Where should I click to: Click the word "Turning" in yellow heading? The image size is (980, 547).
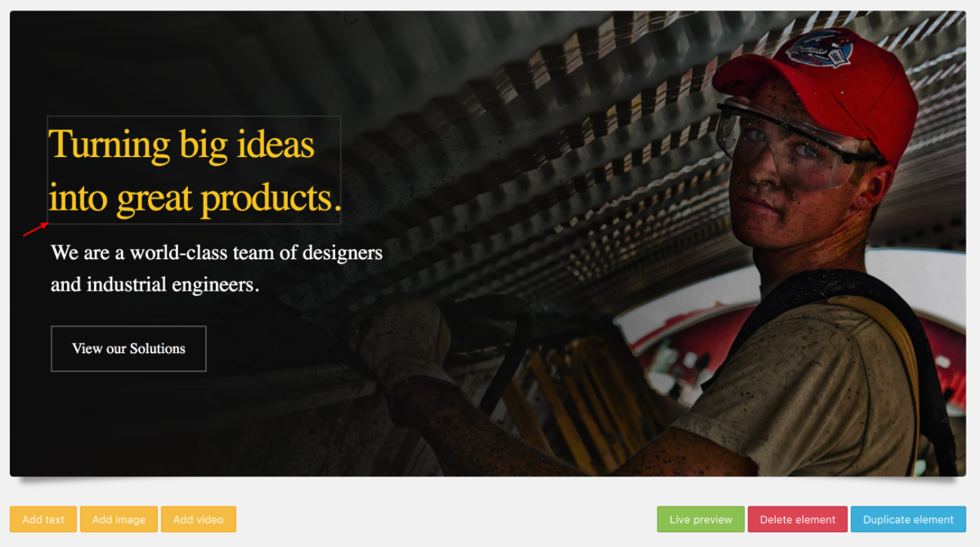pyautogui.click(x=110, y=145)
